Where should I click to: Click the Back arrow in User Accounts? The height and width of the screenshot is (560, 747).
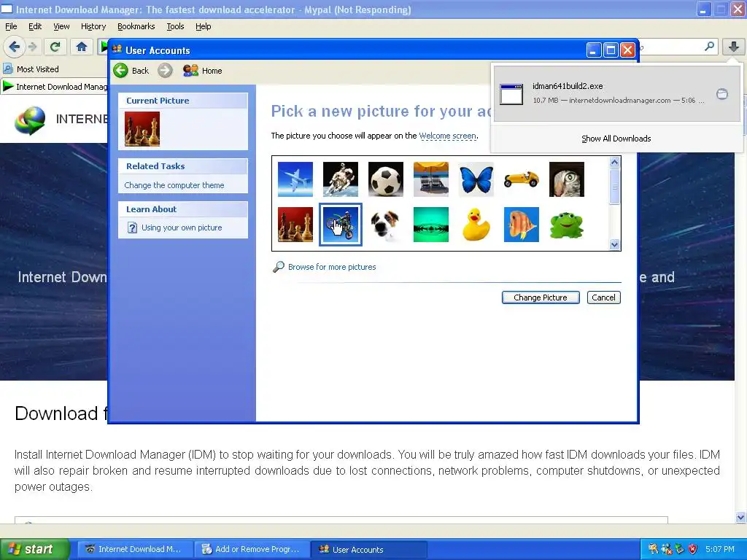point(120,71)
